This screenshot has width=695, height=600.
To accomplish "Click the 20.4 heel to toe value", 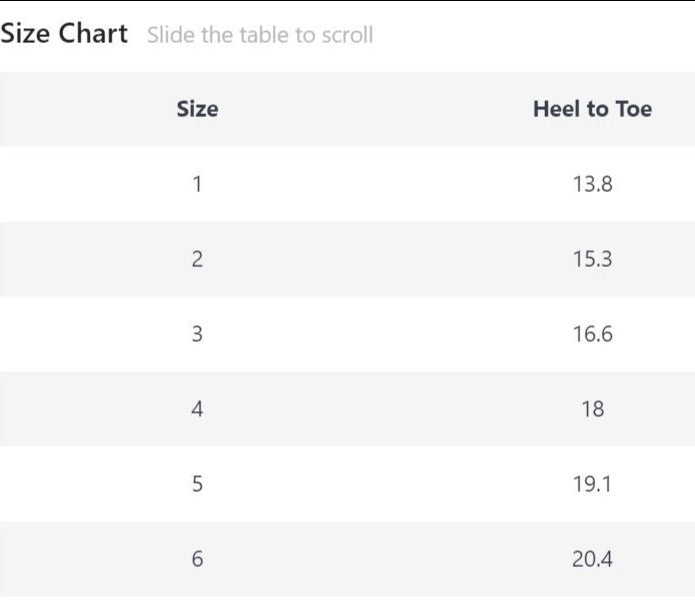I will [x=592, y=559].
